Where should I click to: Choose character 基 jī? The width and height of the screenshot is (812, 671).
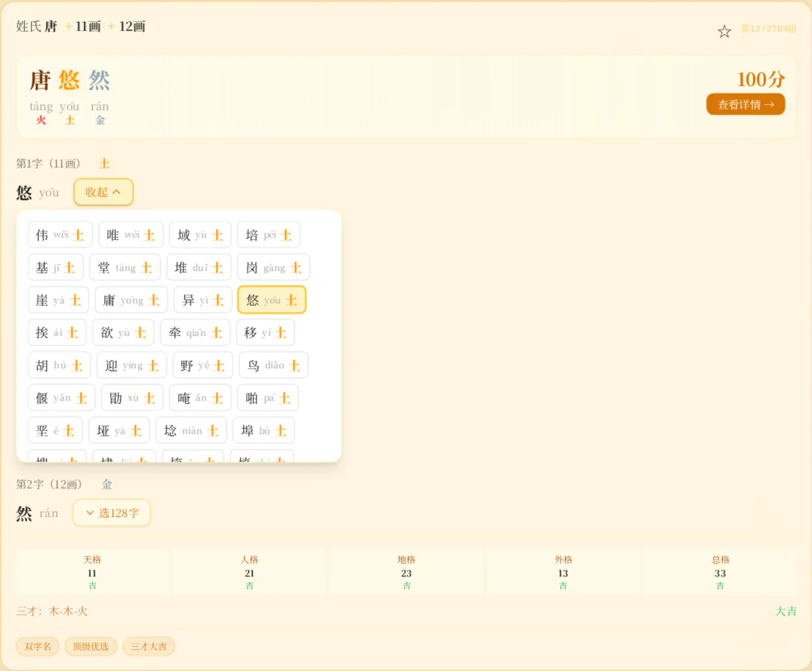click(55, 267)
